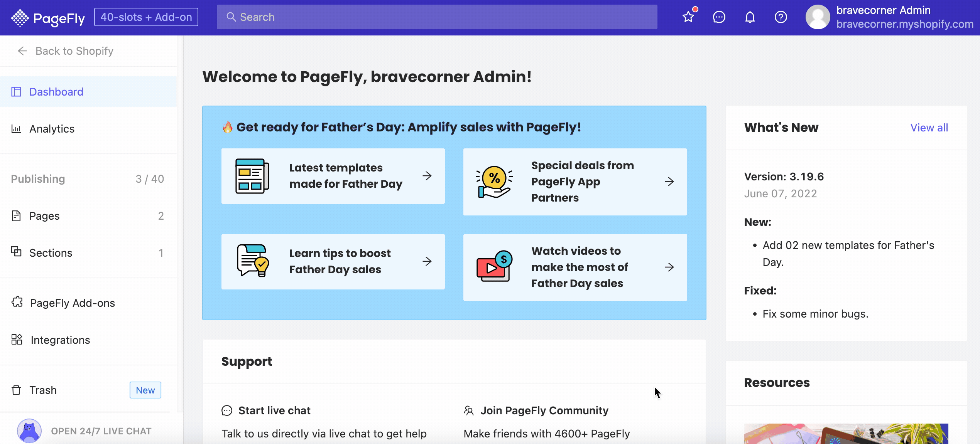Screen dimensions: 980x444
Task: Click the Integrations grid icon
Action: click(17, 340)
